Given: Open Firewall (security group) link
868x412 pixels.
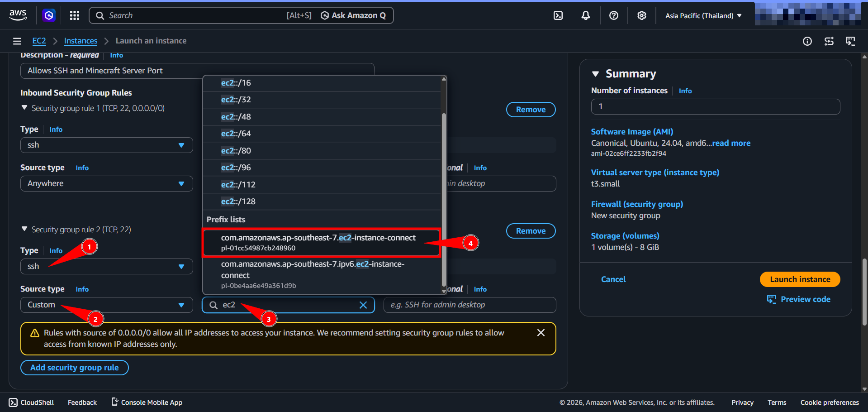Looking at the screenshot, I should [x=637, y=204].
